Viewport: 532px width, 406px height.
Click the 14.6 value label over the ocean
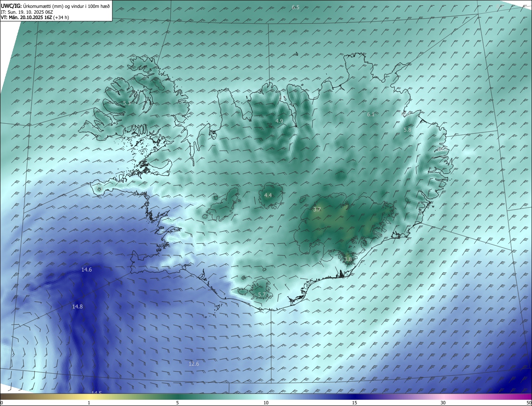pyautogui.click(x=86, y=270)
